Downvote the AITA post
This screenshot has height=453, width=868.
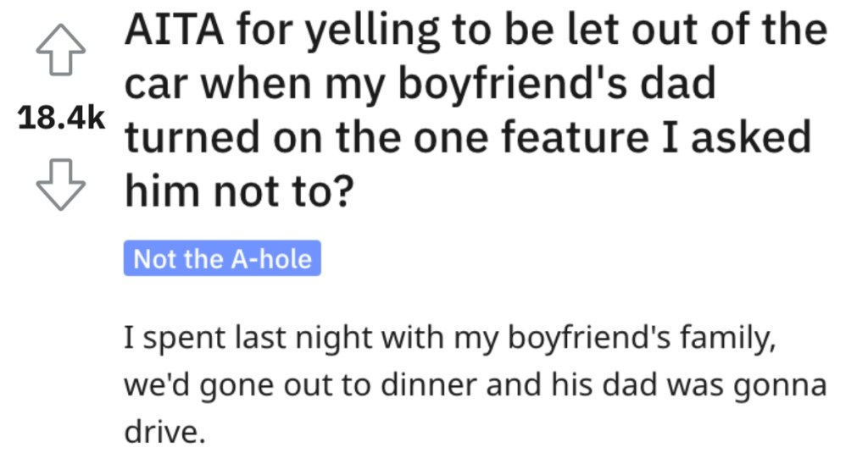click(61, 185)
